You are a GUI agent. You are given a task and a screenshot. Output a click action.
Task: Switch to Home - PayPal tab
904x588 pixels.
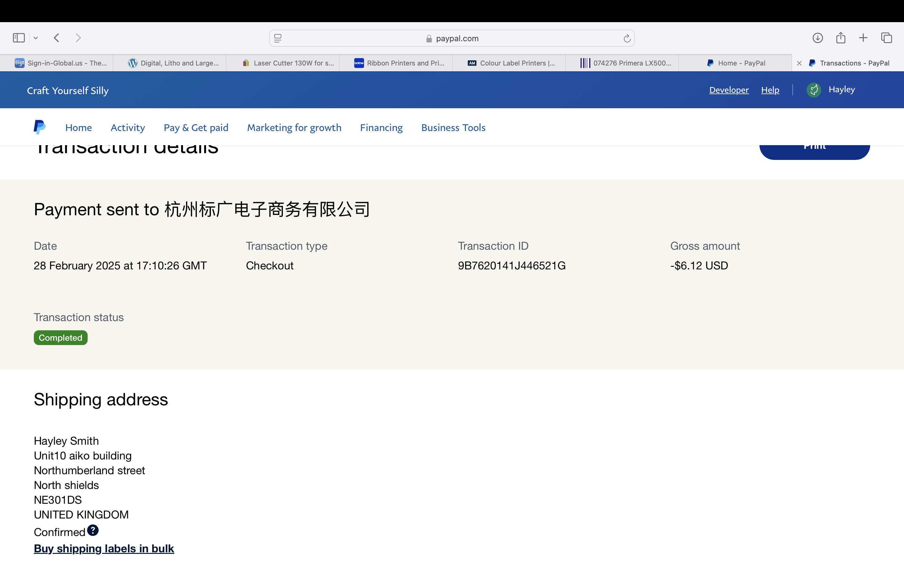pos(735,63)
